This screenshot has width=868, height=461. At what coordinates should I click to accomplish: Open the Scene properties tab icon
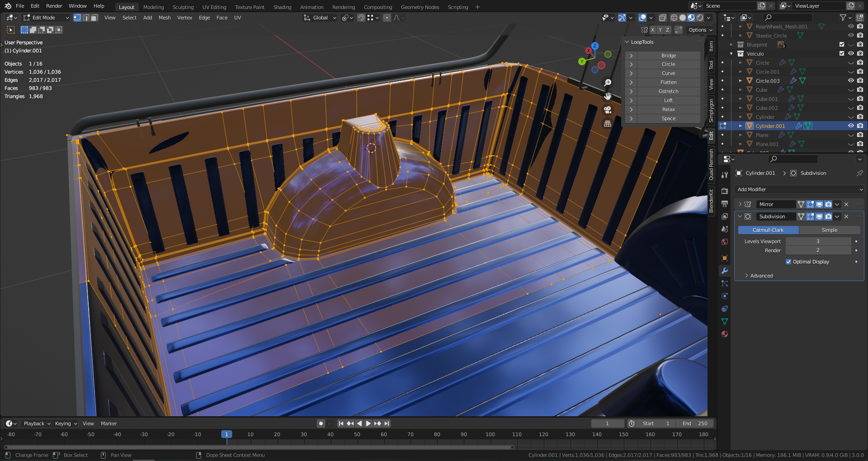725,229
